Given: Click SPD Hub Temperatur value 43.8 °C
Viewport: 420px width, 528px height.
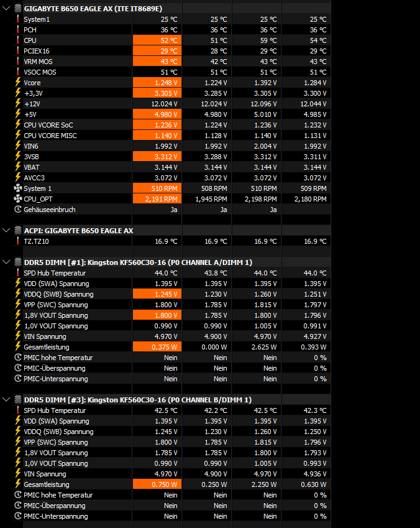Looking at the screenshot, I should pos(216,273).
